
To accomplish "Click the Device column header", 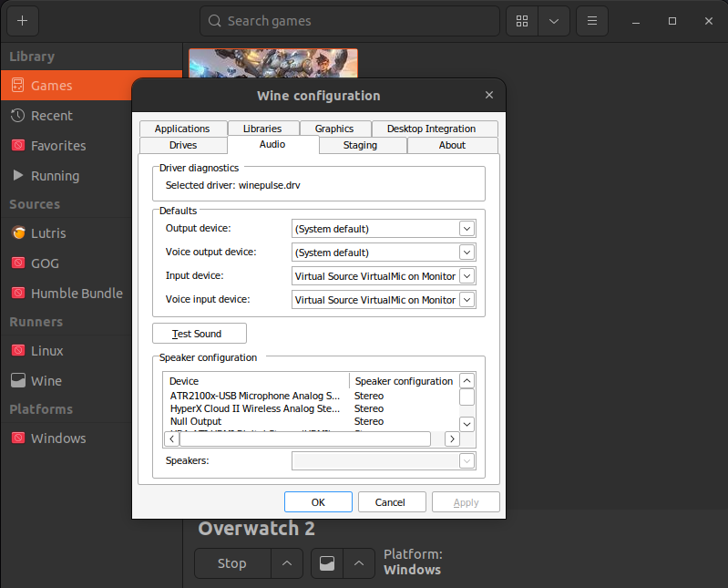I will (256, 381).
